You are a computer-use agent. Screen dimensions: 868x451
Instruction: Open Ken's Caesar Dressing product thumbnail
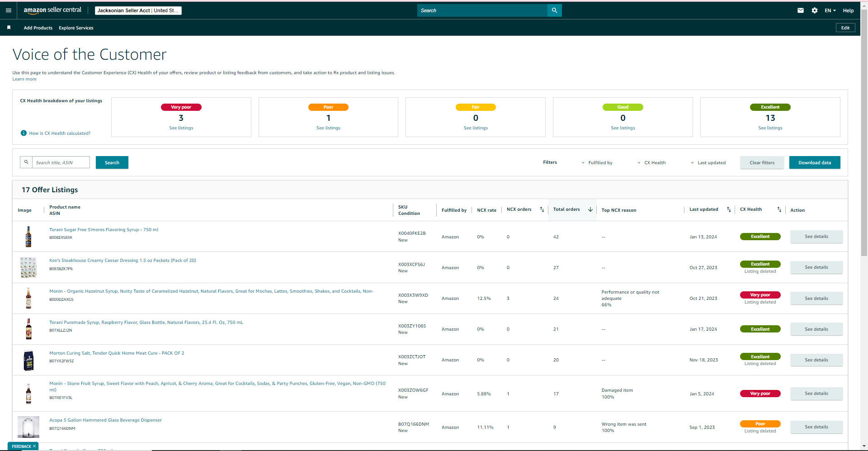(x=28, y=267)
